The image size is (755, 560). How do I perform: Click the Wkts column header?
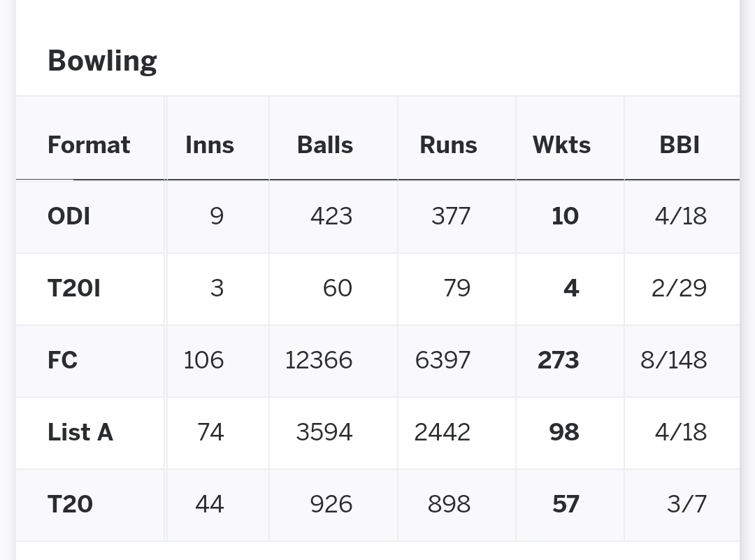[x=561, y=145]
